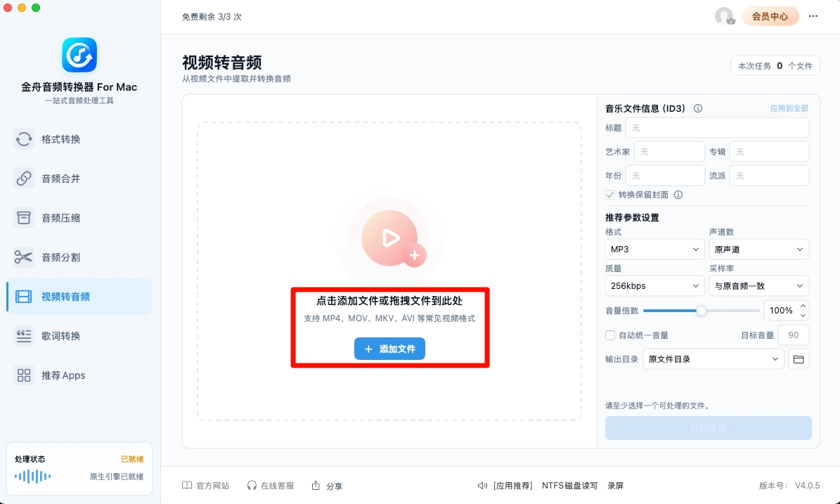This screenshot has width=840, height=504.
Task: Click the 官方网站 book icon
Action: (x=187, y=485)
